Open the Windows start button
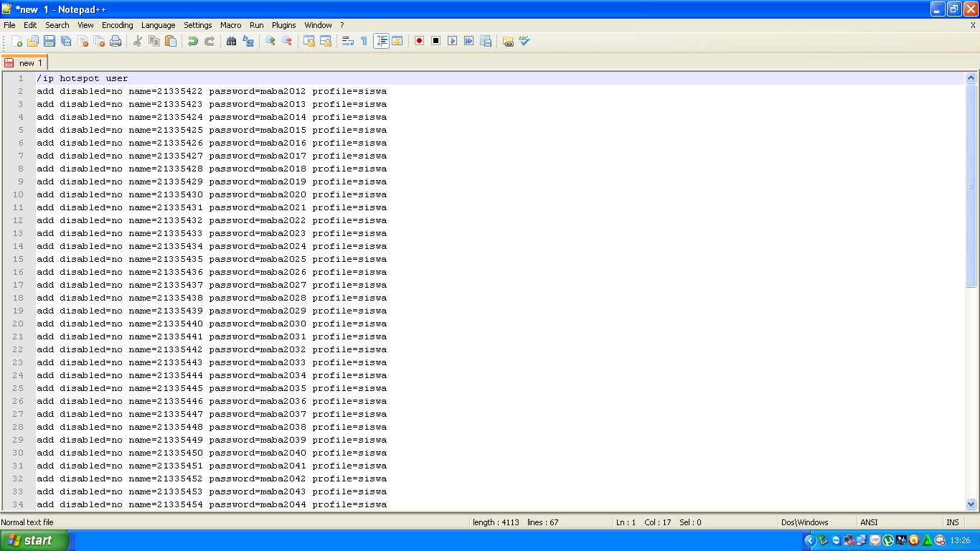The width and height of the screenshot is (980, 551). tap(34, 540)
